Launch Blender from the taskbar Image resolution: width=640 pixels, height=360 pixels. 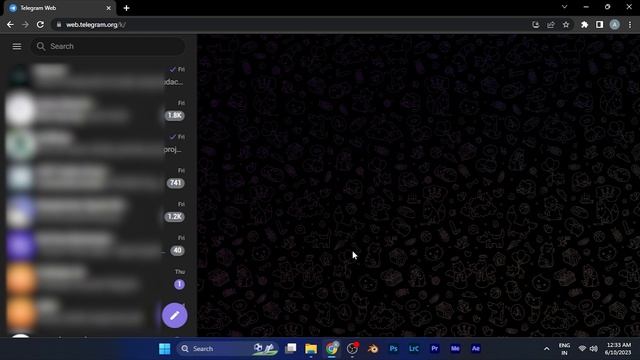pos(373,349)
